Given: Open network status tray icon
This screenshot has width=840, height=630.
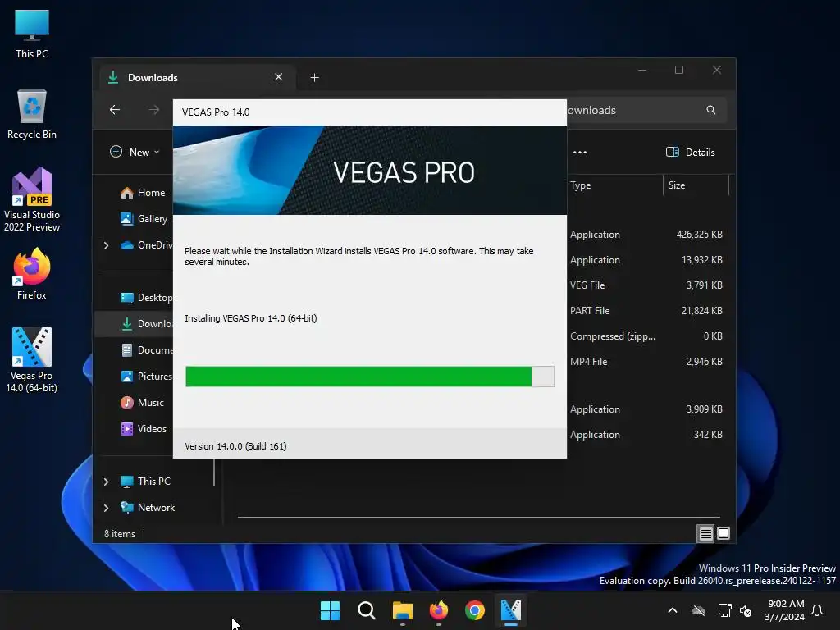Looking at the screenshot, I should (x=724, y=610).
